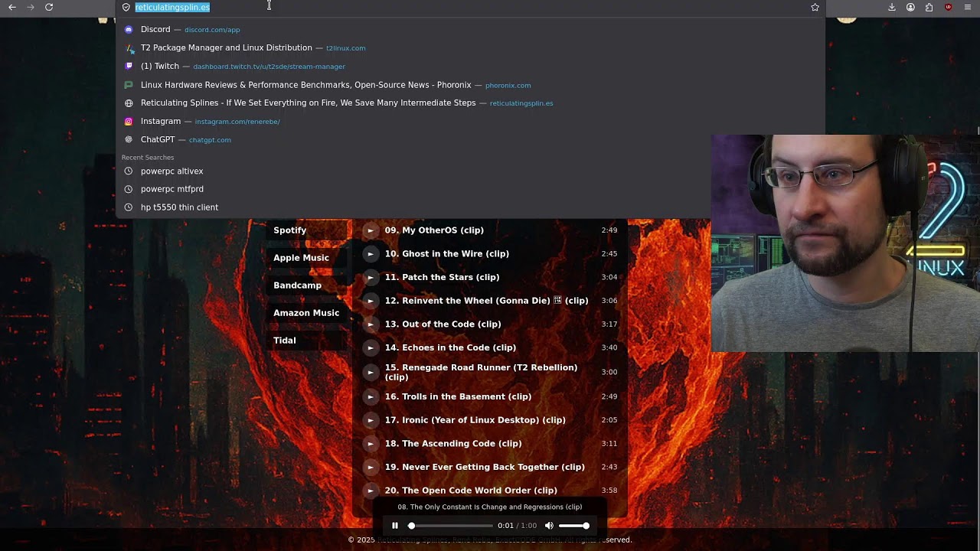Play track 20 The Open Code World Order
This screenshot has height=551, width=980.
[x=371, y=491]
